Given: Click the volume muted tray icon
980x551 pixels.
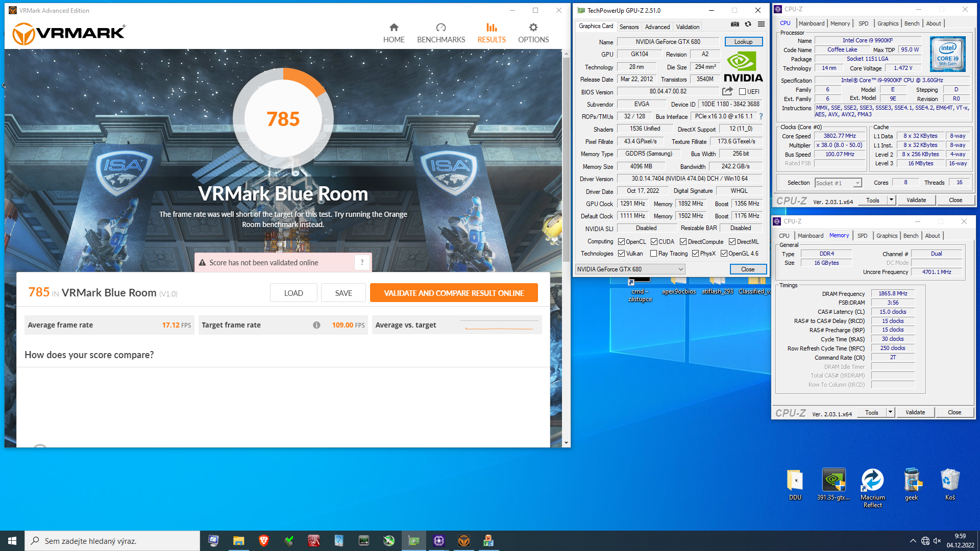Looking at the screenshot, I should 937,541.
